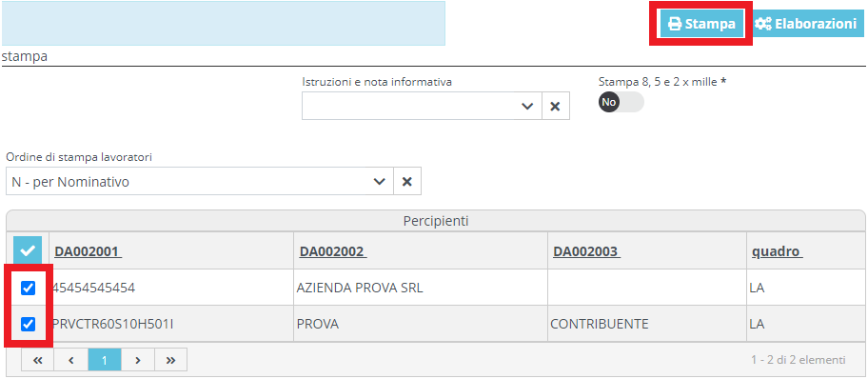Clear the Ordine di stampa lavoratori selection
Screen dimensions: 868x379
click(407, 181)
